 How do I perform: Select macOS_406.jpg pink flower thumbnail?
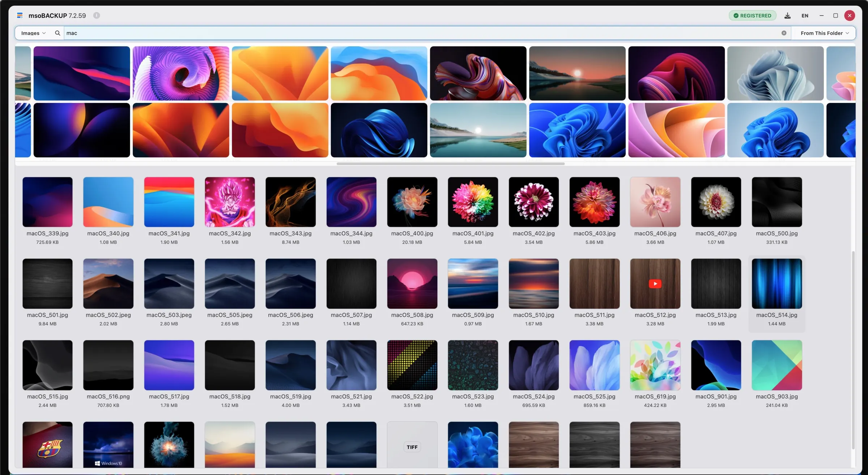pyautogui.click(x=655, y=202)
